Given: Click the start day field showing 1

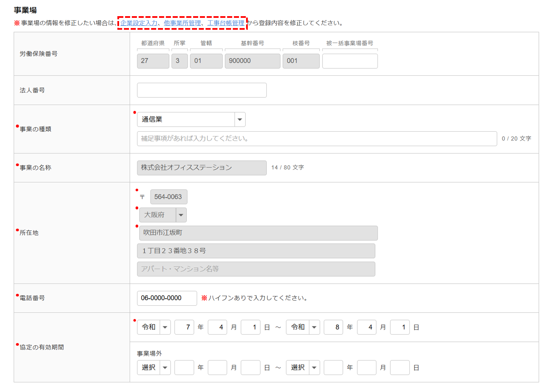Looking at the screenshot, I should (x=250, y=327).
